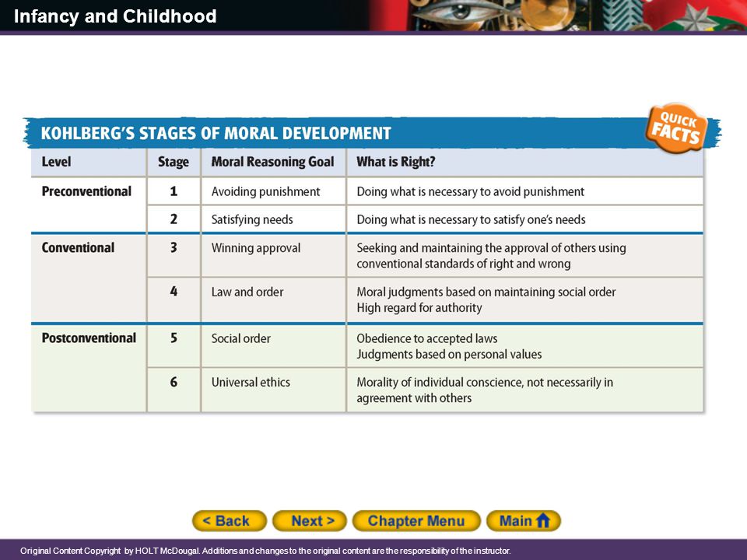Image resolution: width=747 pixels, height=560 pixels.
Task: Select the 'Avoiding punishment' goal cell
Action: [273, 191]
